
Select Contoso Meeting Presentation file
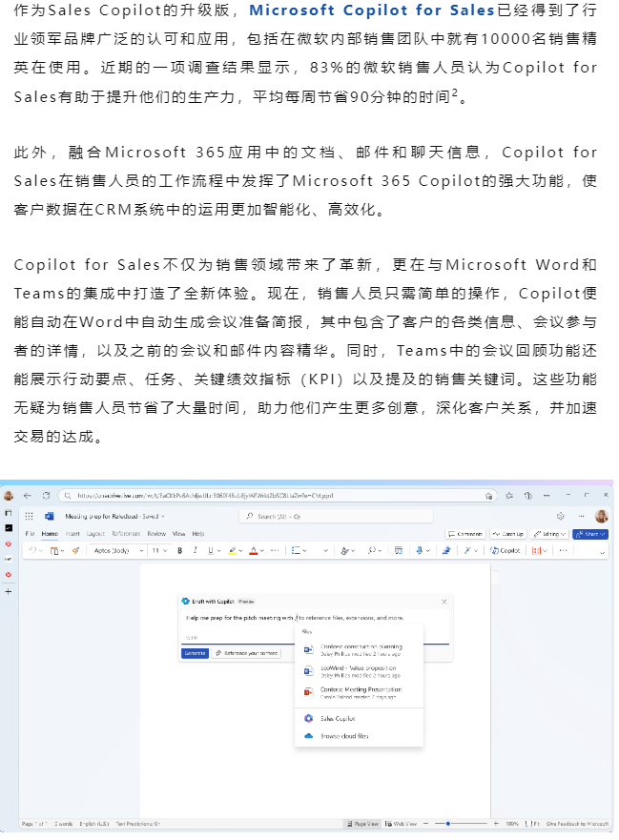coord(359,692)
